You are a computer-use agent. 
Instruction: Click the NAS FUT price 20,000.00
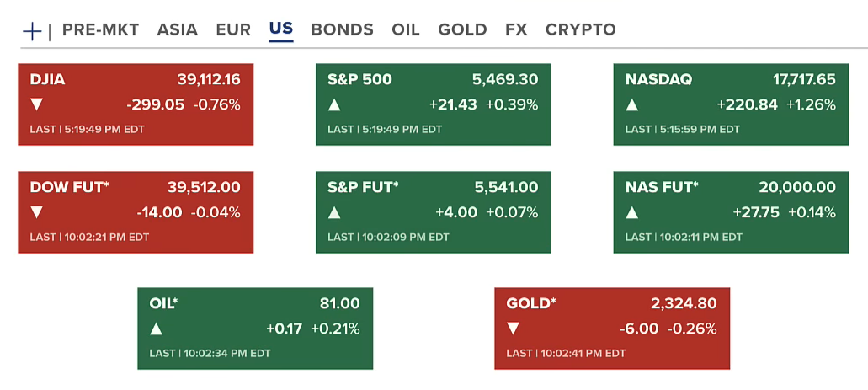click(796, 187)
